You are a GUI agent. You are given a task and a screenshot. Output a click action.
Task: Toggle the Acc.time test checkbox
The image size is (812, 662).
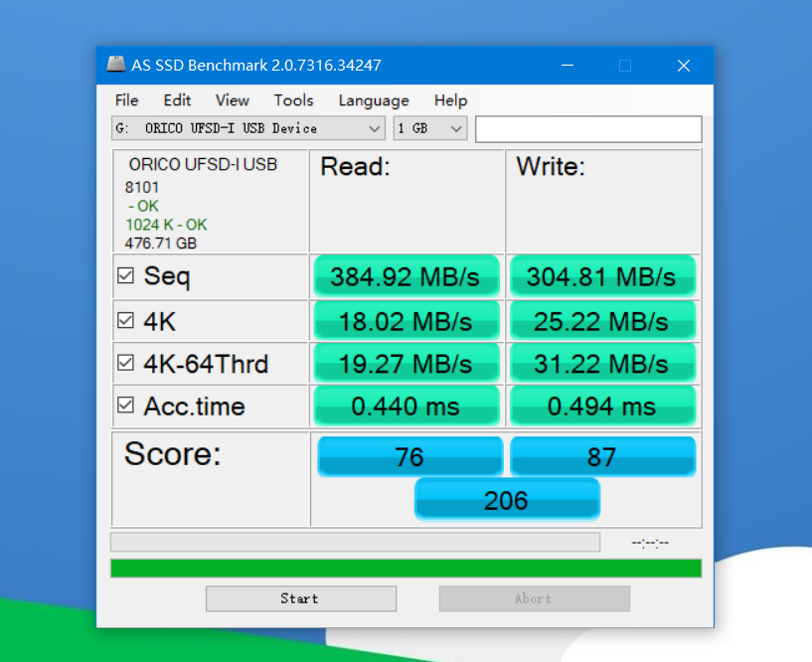(125, 405)
